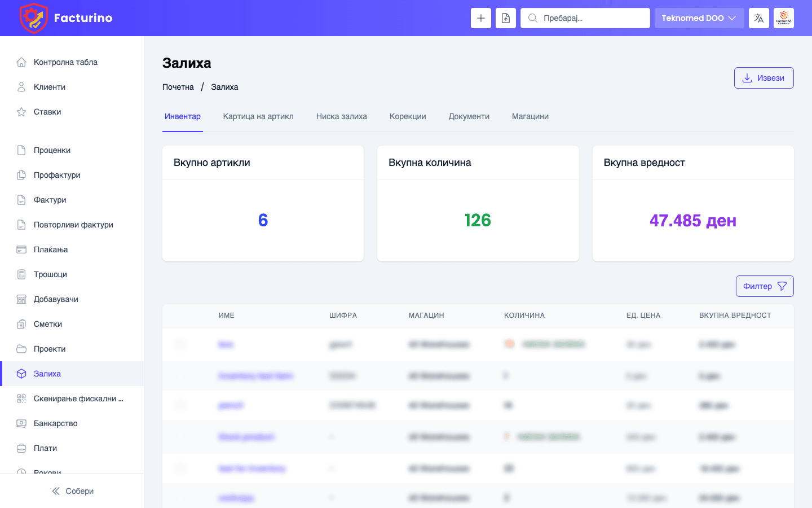Open the language translation icon

point(758,18)
